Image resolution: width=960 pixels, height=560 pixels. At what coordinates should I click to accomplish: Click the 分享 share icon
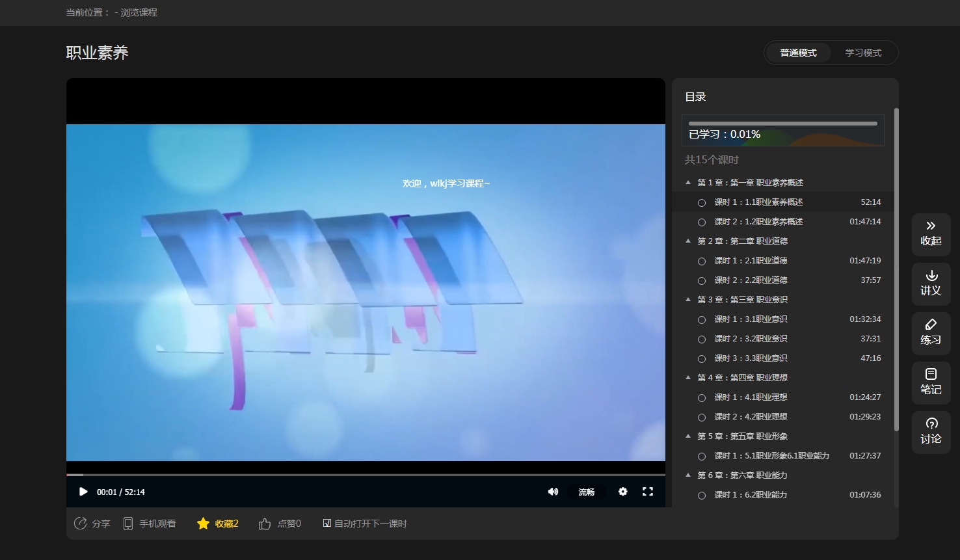point(81,524)
